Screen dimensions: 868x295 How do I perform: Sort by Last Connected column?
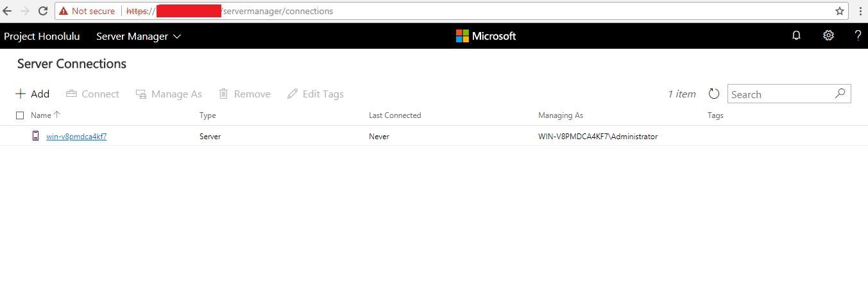click(395, 115)
